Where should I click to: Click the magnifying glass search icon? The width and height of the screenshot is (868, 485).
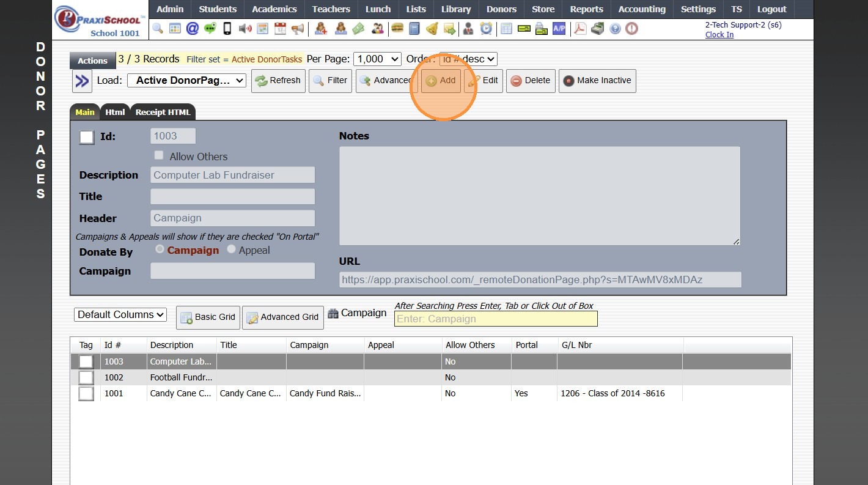158,28
